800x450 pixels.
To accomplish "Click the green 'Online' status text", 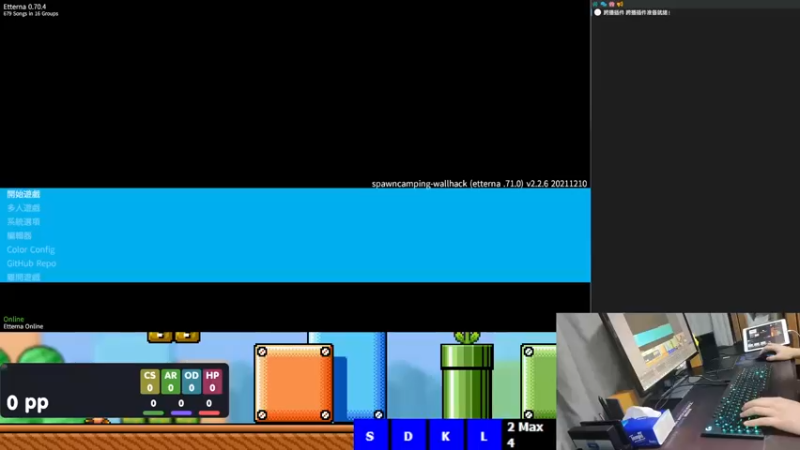I will point(14,319).
